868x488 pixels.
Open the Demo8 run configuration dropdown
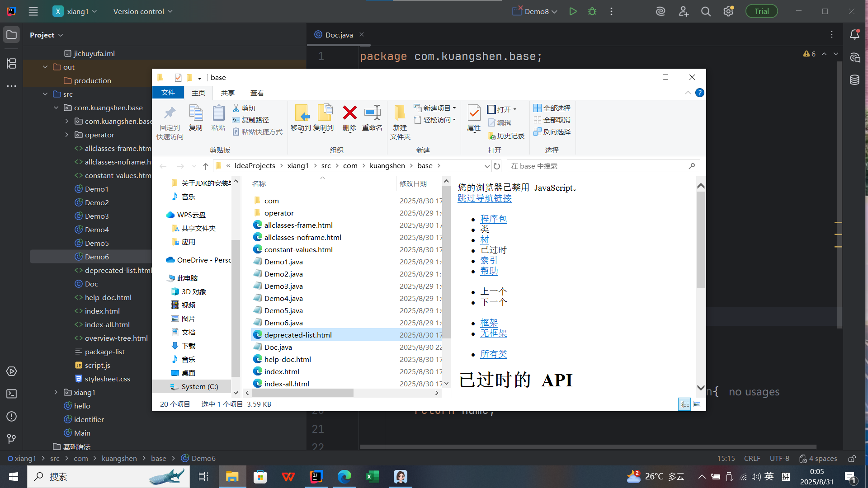(x=537, y=11)
